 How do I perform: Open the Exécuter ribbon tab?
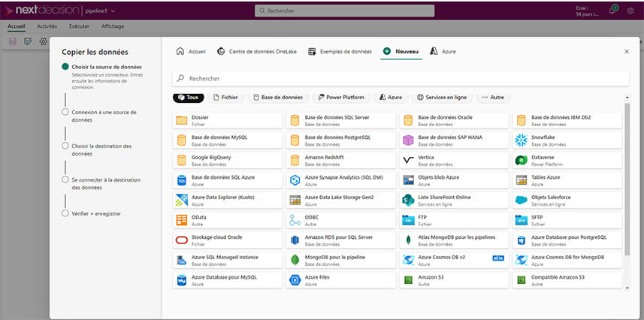coord(79,26)
